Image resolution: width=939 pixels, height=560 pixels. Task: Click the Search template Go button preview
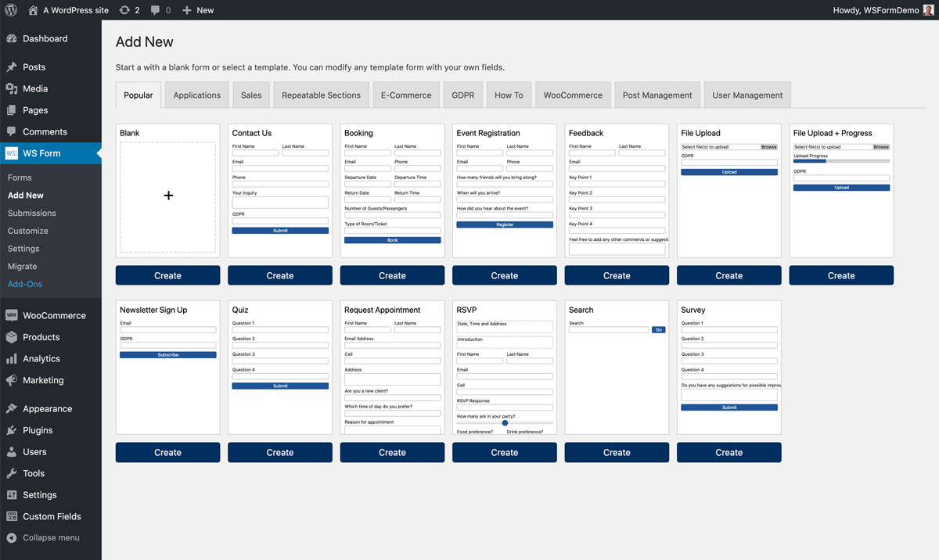[x=659, y=330]
